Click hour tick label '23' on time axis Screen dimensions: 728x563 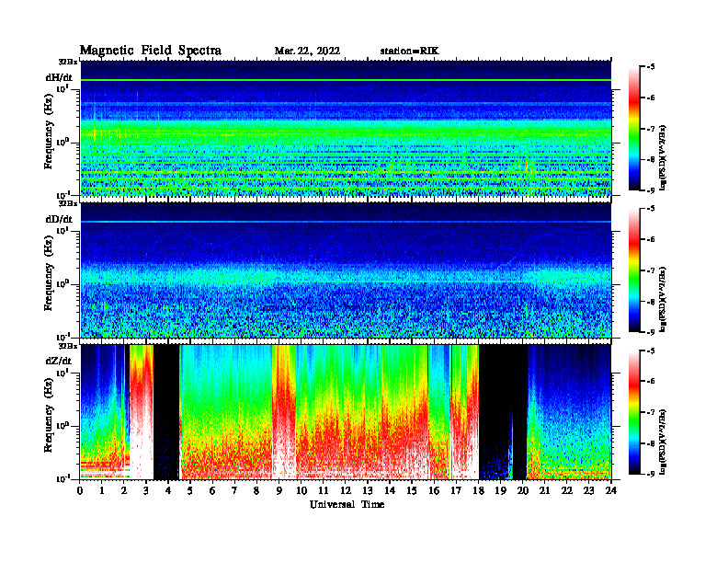(x=589, y=491)
